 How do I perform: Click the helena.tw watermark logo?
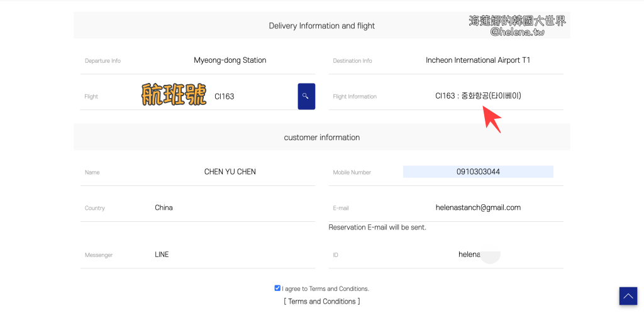coord(517,26)
